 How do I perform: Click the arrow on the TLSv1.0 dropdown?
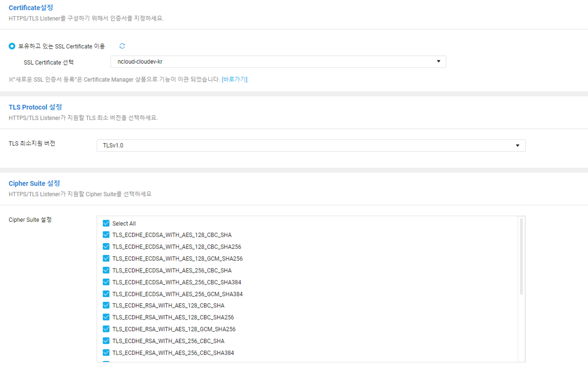pos(517,145)
